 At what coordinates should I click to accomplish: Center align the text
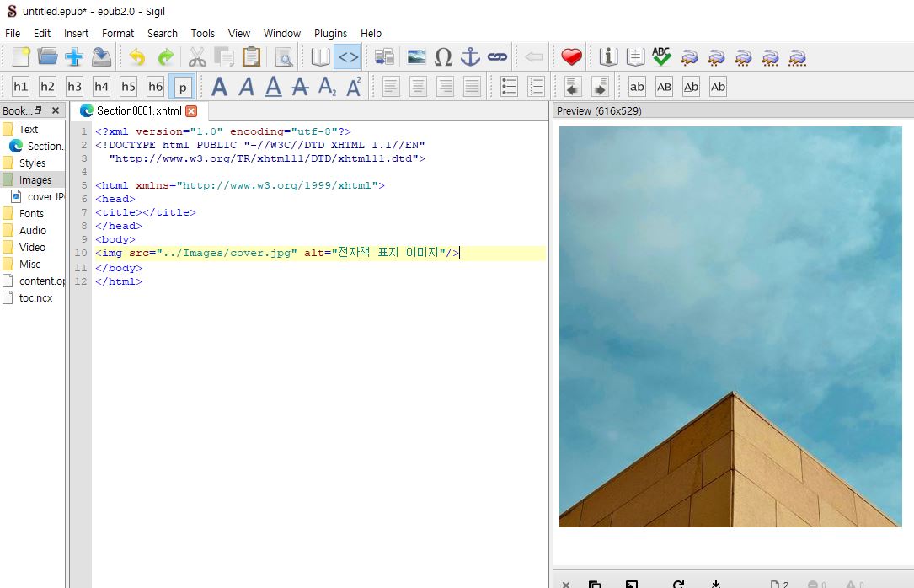coord(418,87)
